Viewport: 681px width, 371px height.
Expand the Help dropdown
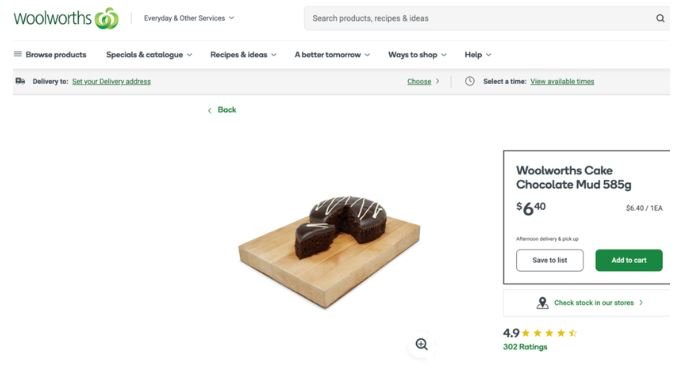(x=478, y=55)
